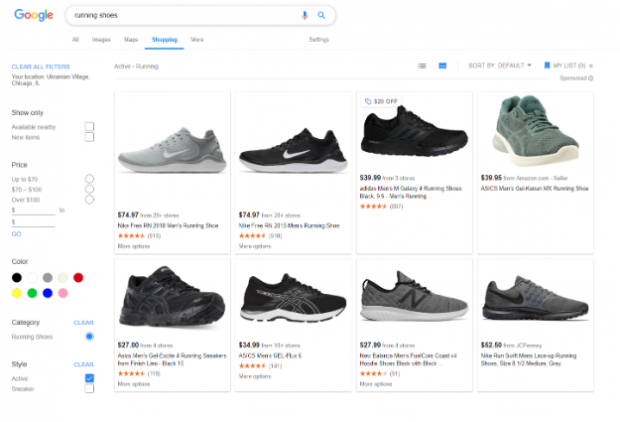Open ASICS Men's Gel-Kenun MX title link
620x422 pixels.
535,189
